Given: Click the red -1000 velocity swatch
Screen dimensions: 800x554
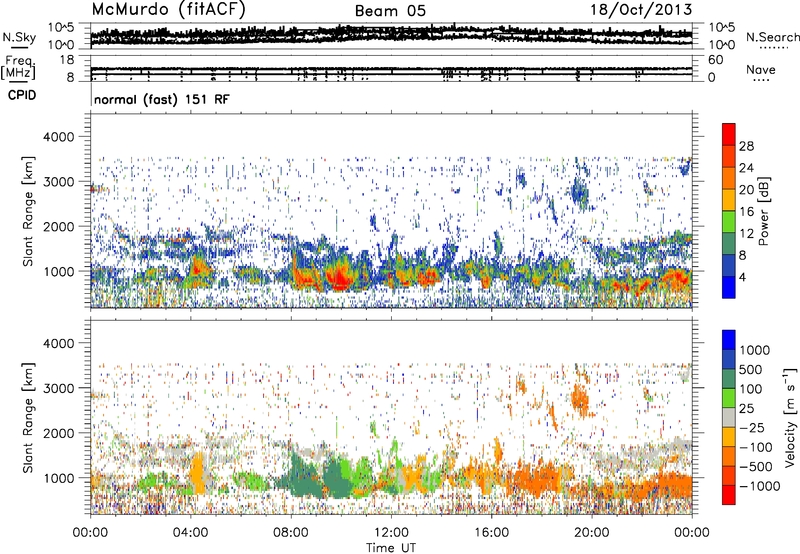Looking at the screenshot, I should 729,495.
